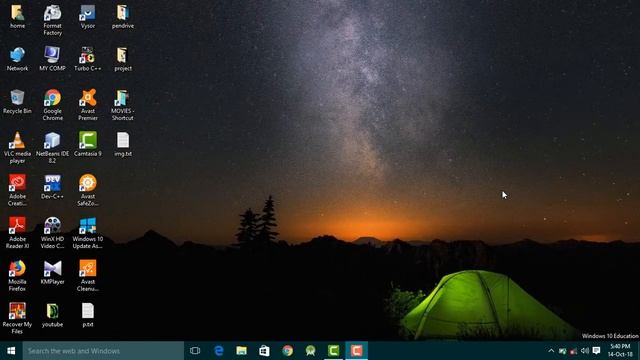Click the Recover My Files shortcut

pyautogui.click(x=17, y=318)
